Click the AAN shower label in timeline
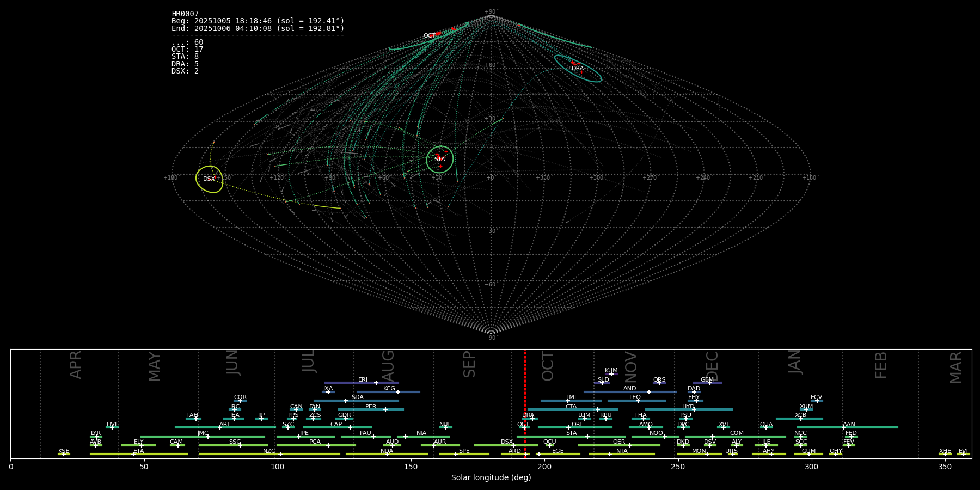This screenshot has height=490, width=980. click(849, 425)
